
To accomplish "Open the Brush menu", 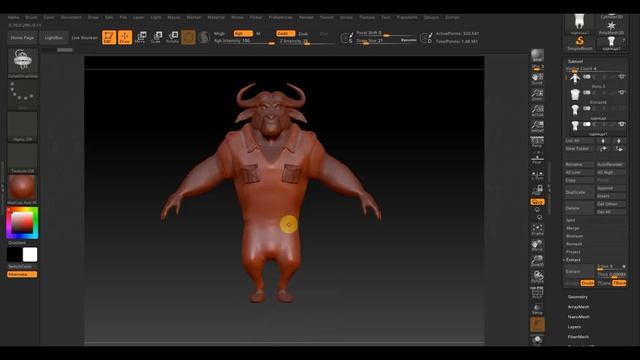I will tap(31, 18).
